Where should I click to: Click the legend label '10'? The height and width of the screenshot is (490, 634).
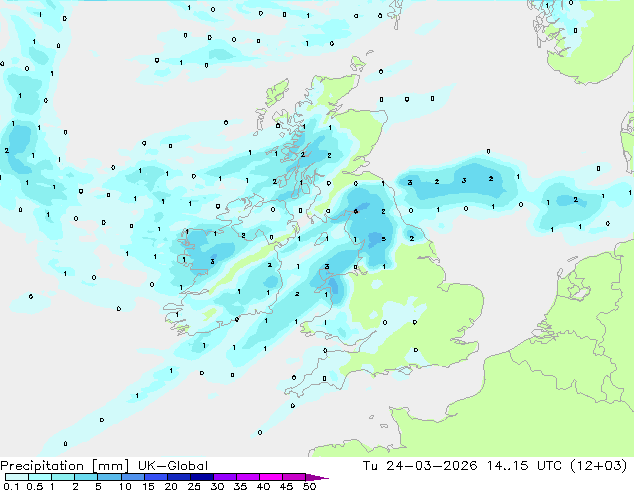click(x=125, y=486)
